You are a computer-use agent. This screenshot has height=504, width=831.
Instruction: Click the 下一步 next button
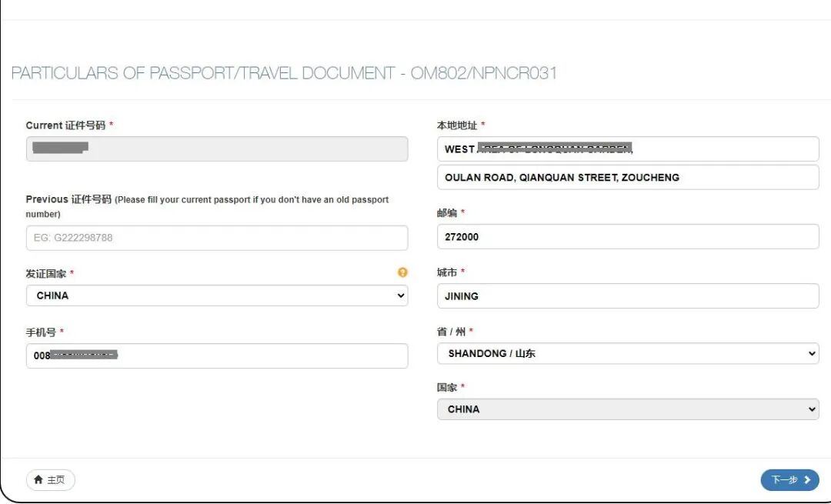tap(789, 479)
